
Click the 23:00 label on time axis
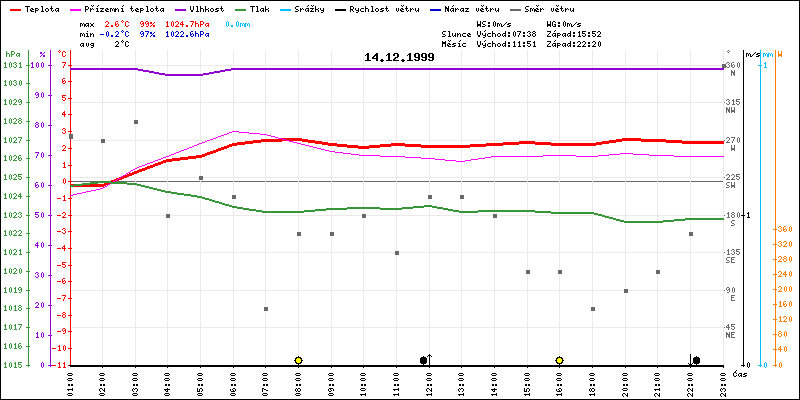[723, 382]
